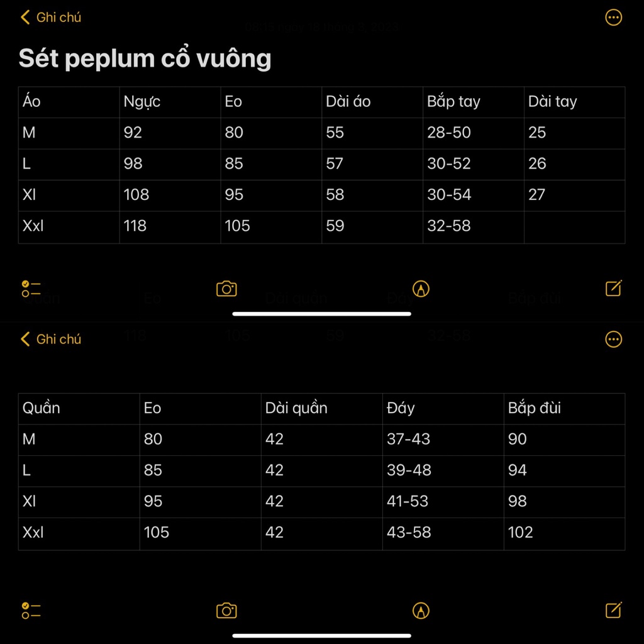Image resolution: width=644 pixels, height=644 pixels.
Task: Tap the checklist icon under the Áo table
Action: tap(31, 289)
